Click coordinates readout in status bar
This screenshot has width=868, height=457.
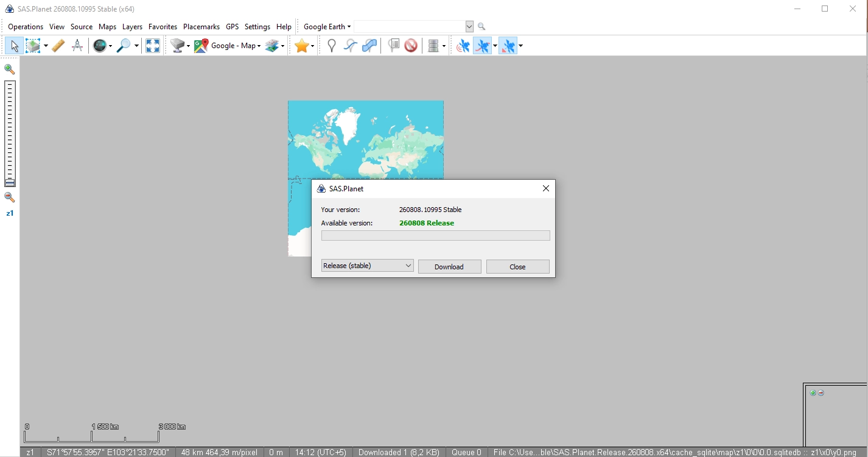point(108,452)
